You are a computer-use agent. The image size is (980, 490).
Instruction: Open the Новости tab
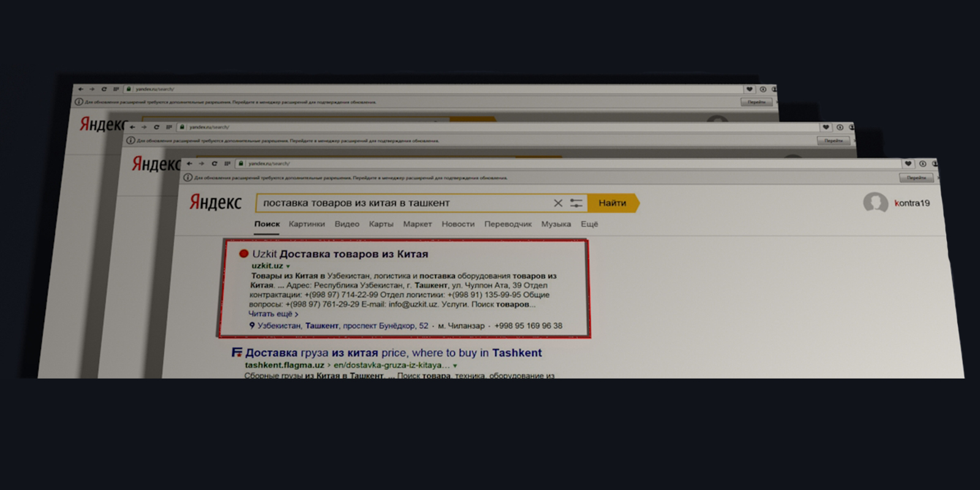point(458,224)
